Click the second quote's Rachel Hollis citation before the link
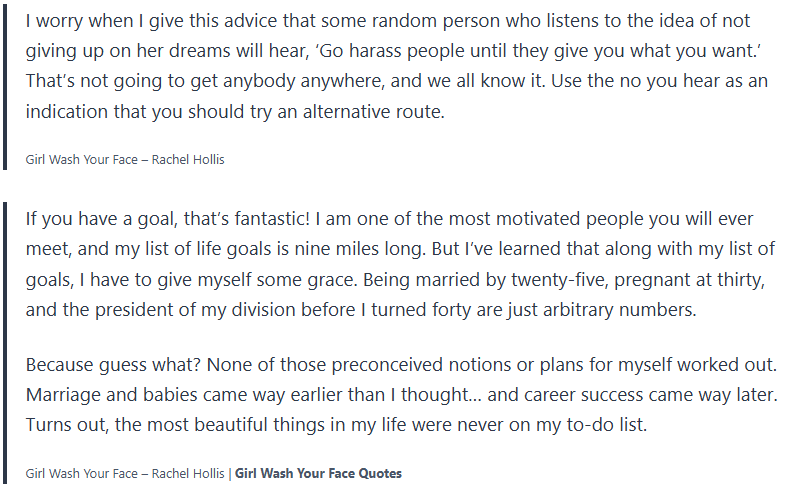 tap(125, 473)
